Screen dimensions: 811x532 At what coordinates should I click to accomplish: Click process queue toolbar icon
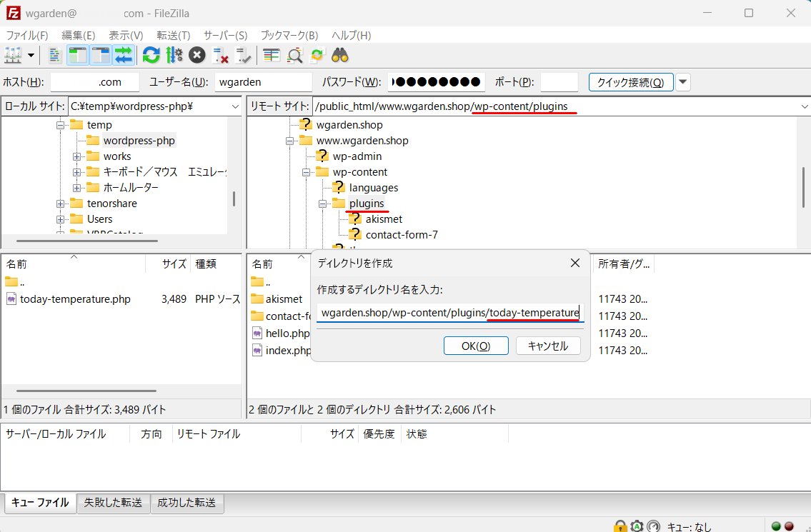tap(174, 55)
